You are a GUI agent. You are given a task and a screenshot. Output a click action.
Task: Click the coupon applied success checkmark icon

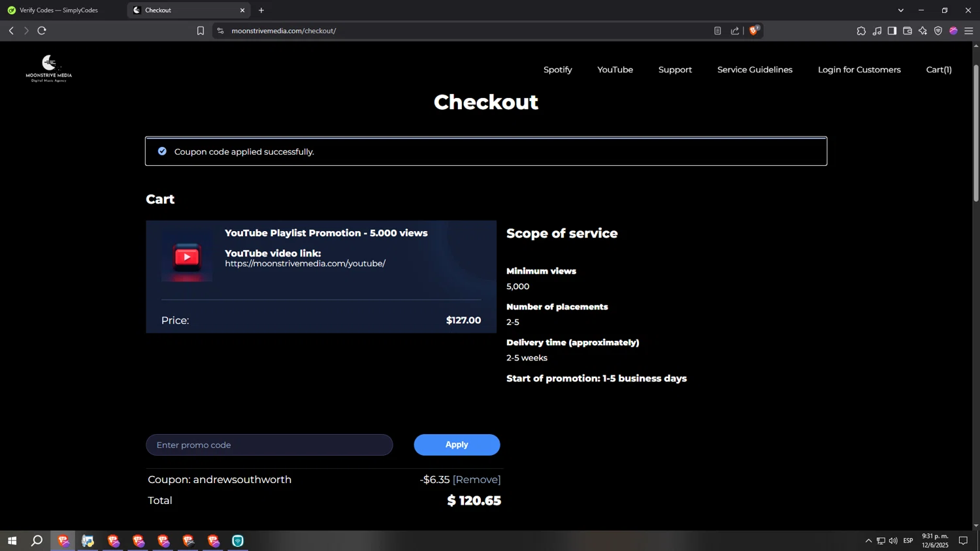pos(162,151)
